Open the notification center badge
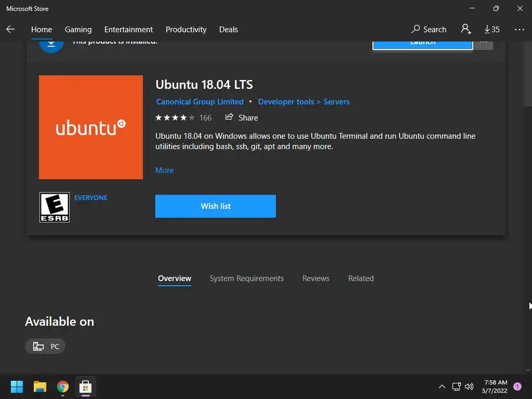Viewport: 532px width, 399px height. tap(517, 387)
